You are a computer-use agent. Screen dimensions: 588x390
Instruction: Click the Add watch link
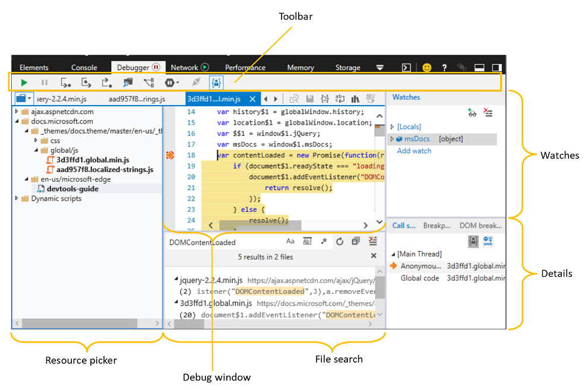(414, 151)
